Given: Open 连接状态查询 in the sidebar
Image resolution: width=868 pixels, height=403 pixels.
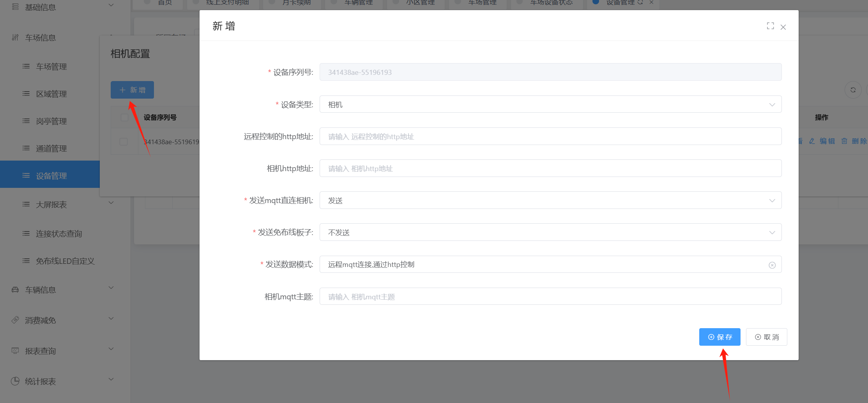Looking at the screenshot, I should [58, 233].
